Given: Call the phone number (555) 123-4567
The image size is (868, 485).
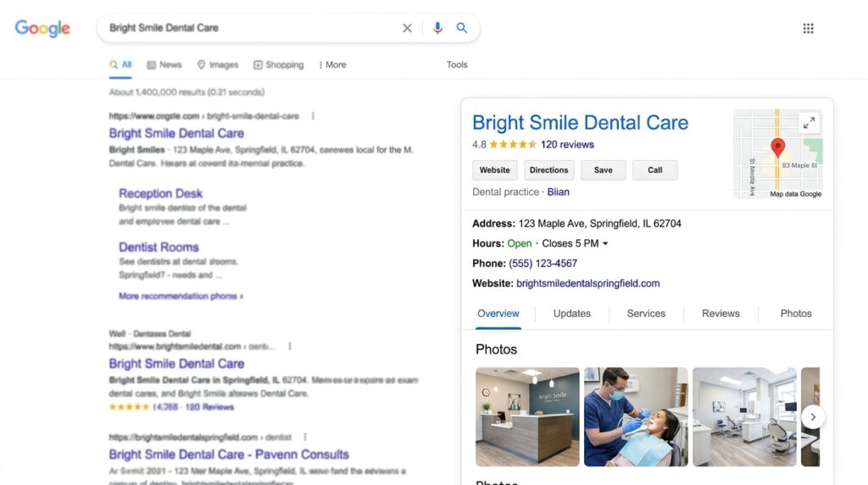Looking at the screenshot, I should (542, 264).
